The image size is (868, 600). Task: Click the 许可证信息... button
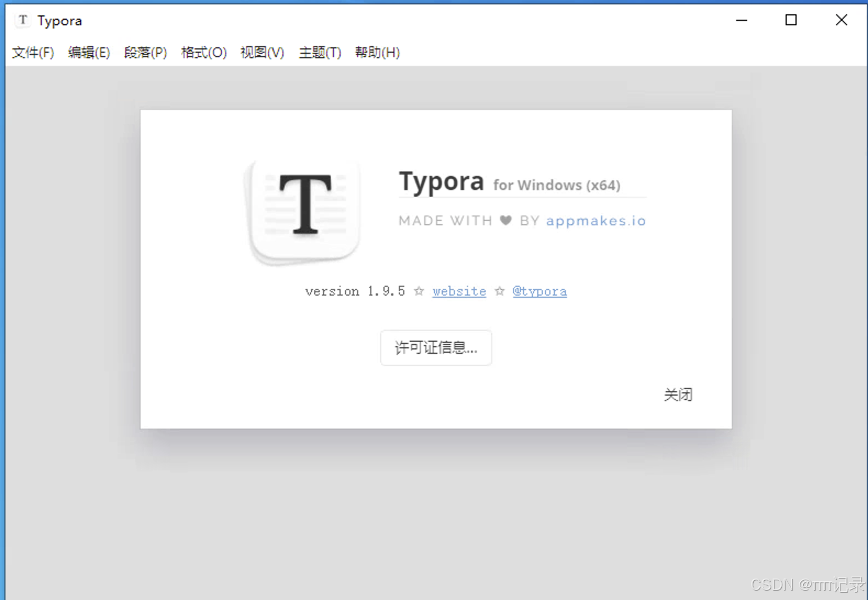coord(436,348)
